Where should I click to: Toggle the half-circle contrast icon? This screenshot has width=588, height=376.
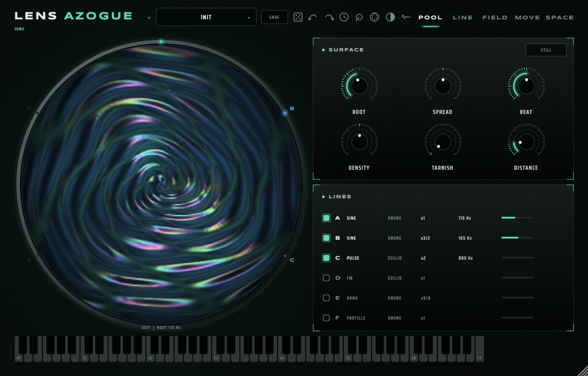coord(390,17)
